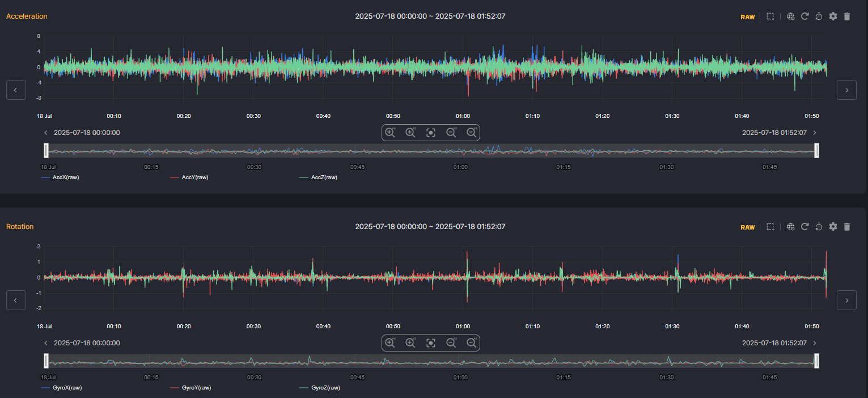This screenshot has height=398, width=868.
Task: Open Acceleration chart settings gear
Action: point(833,16)
